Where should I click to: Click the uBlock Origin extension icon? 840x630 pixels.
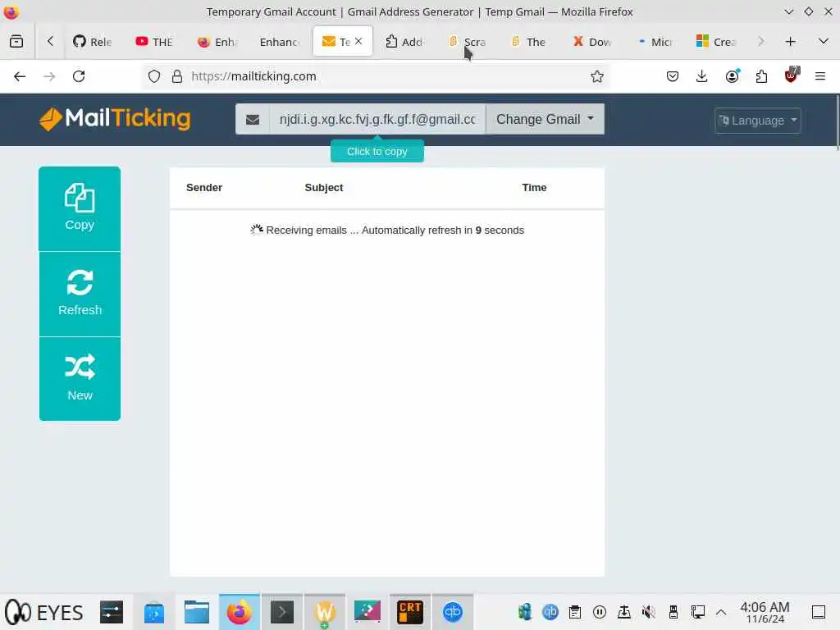click(792, 75)
